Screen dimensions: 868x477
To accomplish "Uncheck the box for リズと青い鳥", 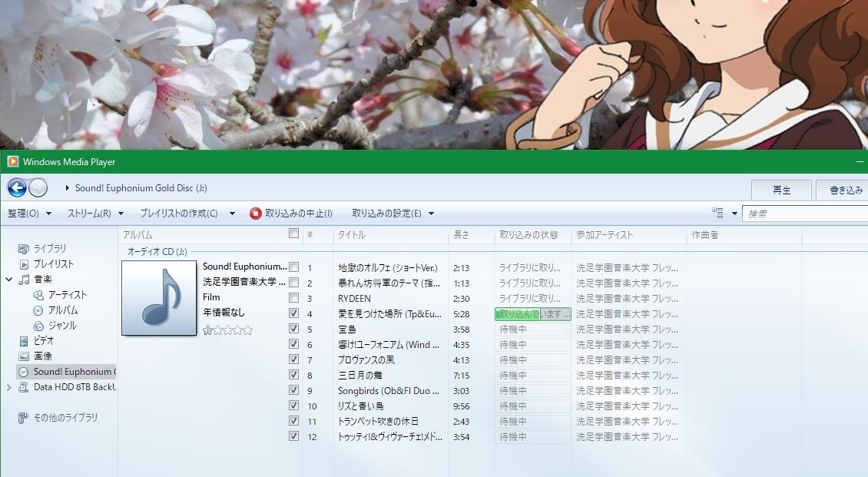I will coord(294,406).
